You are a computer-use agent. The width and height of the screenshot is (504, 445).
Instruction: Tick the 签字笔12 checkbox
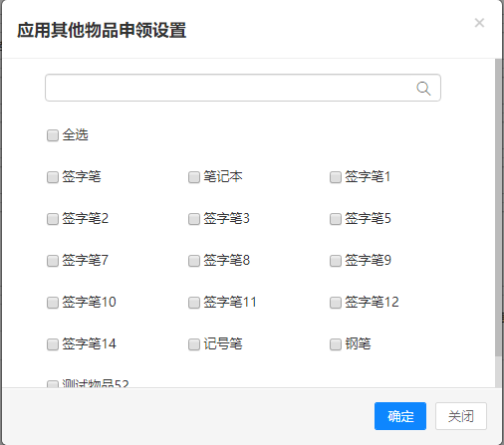coord(336,303)
